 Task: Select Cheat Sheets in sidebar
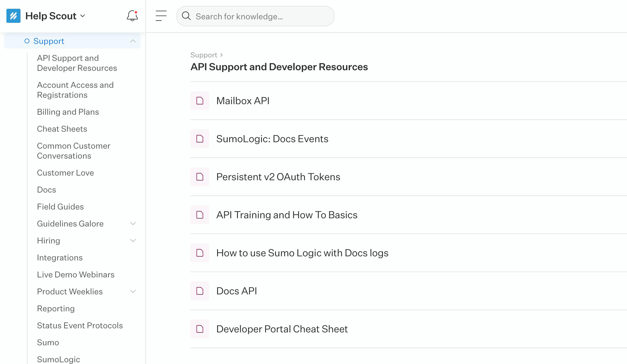pyautogui.click(x=62, y=129)
